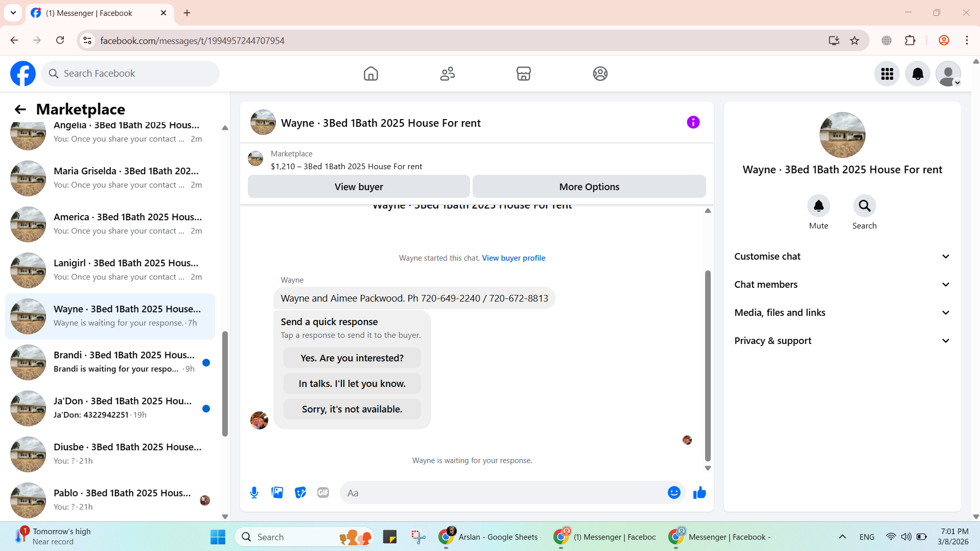980x551 pixels.
Task: Open Chrome three-dot menu
Action: coord(967,40)
